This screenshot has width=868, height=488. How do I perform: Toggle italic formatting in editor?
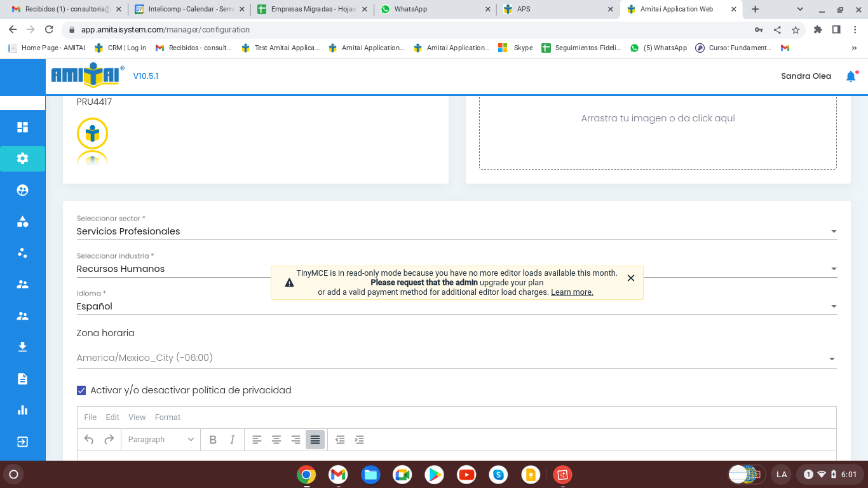(233, 440)
